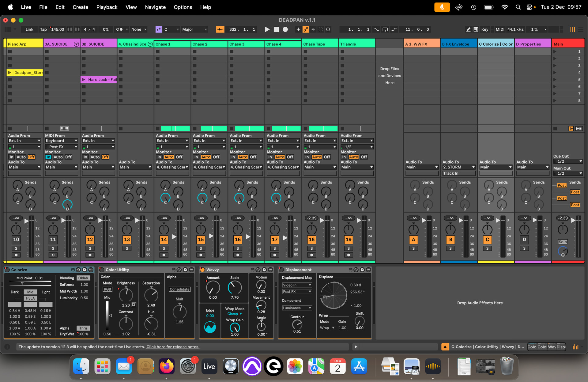
Task: Switch to Arrangement View selector
Action: [581, 29]
